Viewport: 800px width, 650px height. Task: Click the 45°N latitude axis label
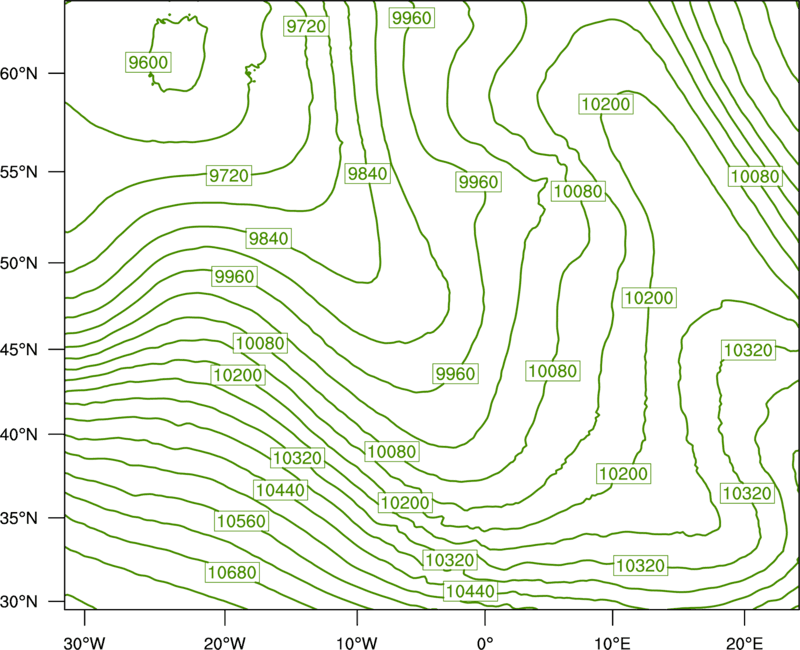pyautogui.click(x=19, y=349)
